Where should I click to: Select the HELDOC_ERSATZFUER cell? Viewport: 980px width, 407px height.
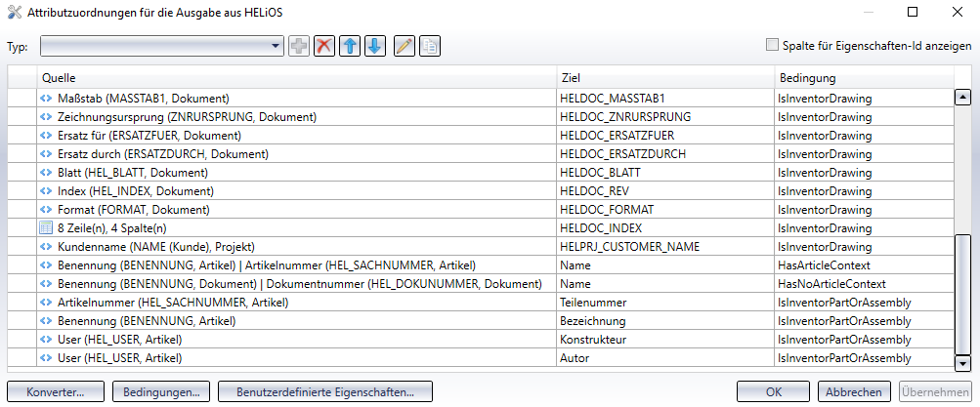tap(665, 136)
